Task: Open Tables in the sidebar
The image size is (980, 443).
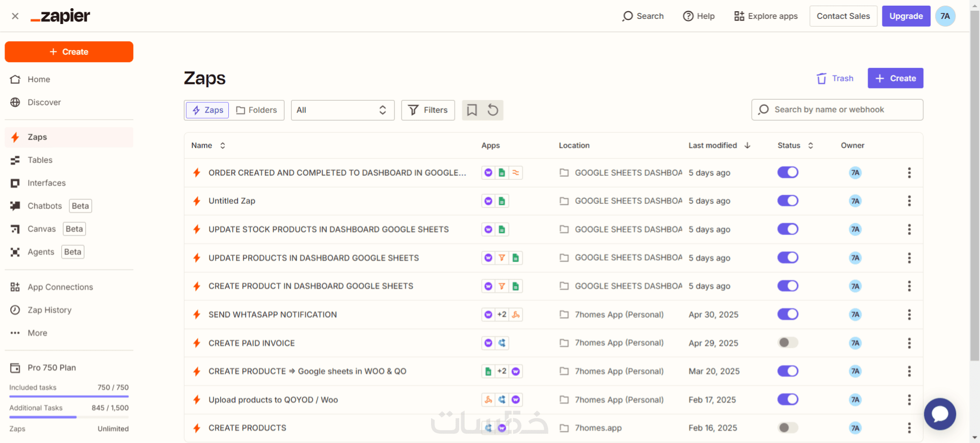Action: pyautogui.click(x=69, y=160)
